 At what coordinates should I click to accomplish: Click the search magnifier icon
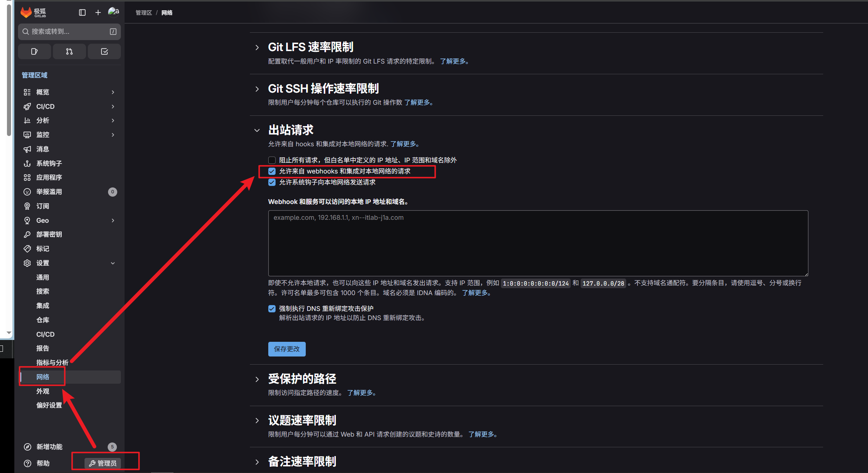[26, 32]
